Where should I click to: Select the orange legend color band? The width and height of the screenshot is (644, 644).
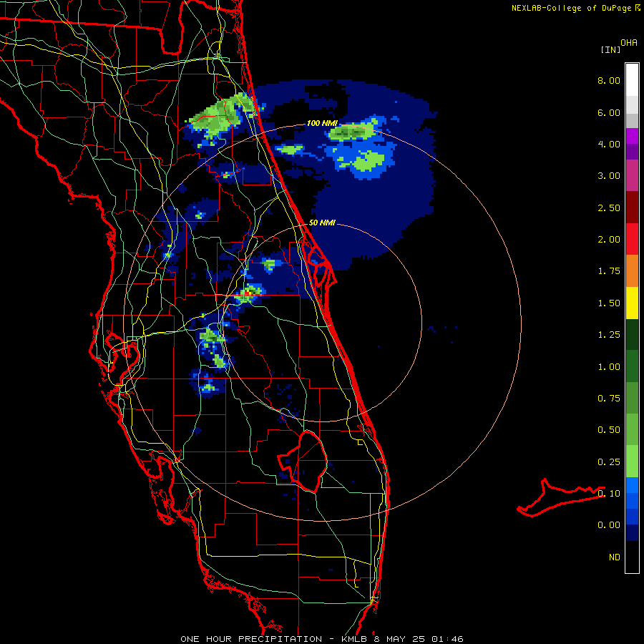pyautogui.click(x=632, y=271)
